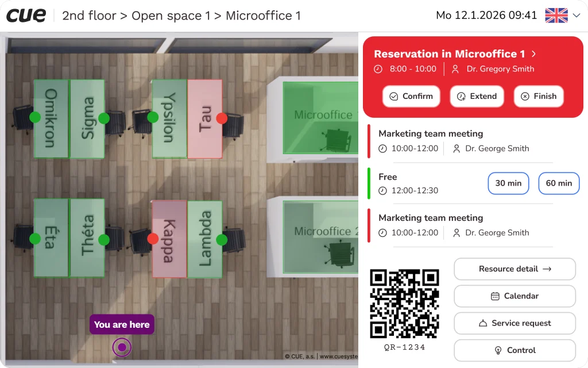The width and height of the screenshot is (588, 368).
Task: Confirm the current reservation
Action: tap(411, 97)
